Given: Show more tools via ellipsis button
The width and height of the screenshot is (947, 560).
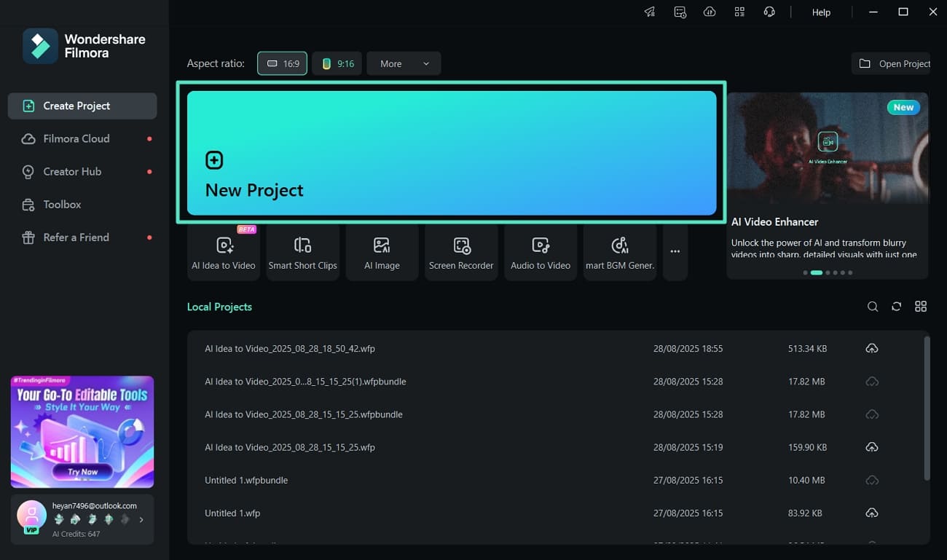Looking at the screenshot, I should [x=675, y=252].
